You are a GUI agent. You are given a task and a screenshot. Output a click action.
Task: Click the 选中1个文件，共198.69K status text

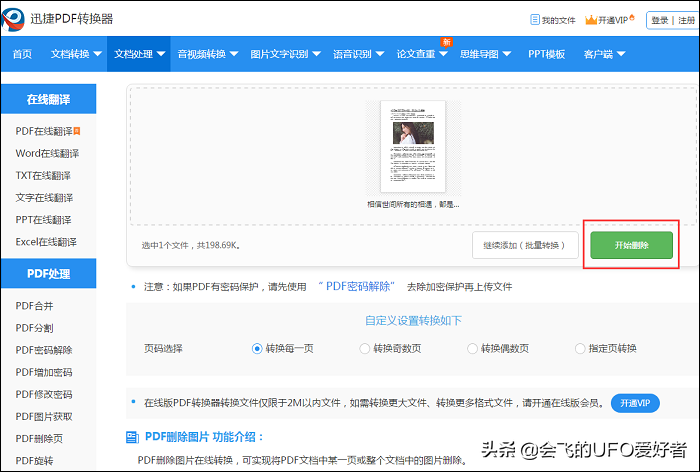[191, 245]
